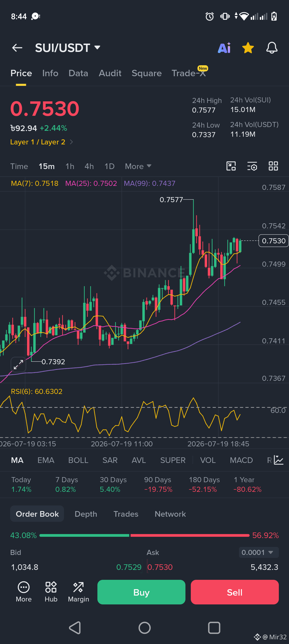Image resolution: width=289 pixels, height=644 pixels.
Task: Open the Hub icon
Action: [51, 592]
